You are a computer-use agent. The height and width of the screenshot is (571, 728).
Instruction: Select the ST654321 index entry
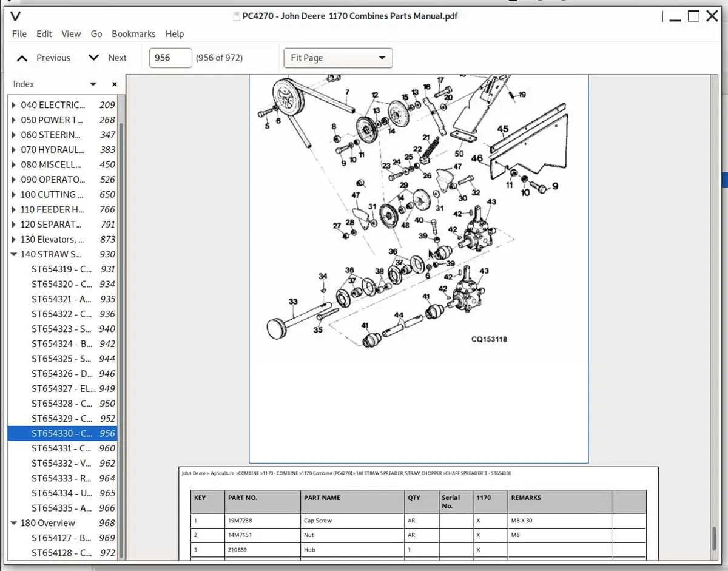click(x=62, y=299)
